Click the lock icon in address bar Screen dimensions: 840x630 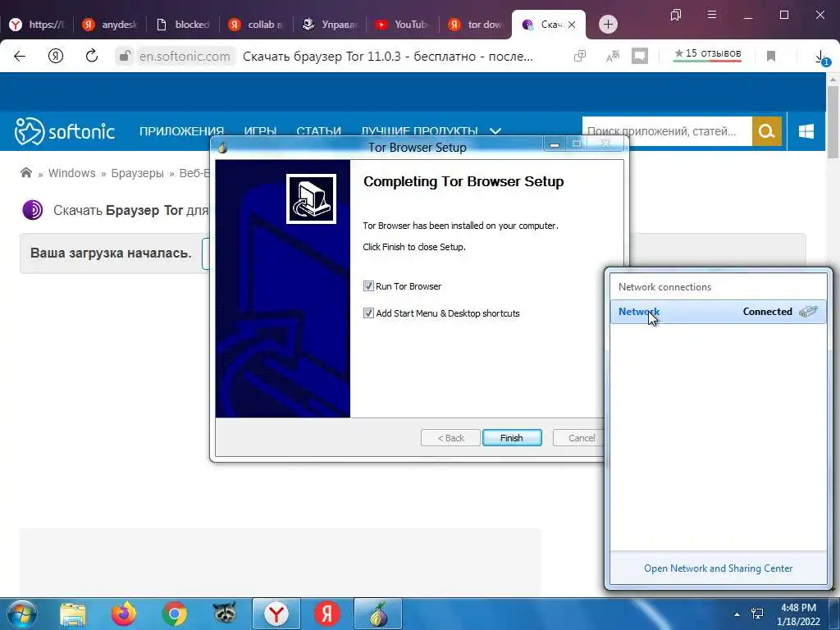[x=125, y=56]
